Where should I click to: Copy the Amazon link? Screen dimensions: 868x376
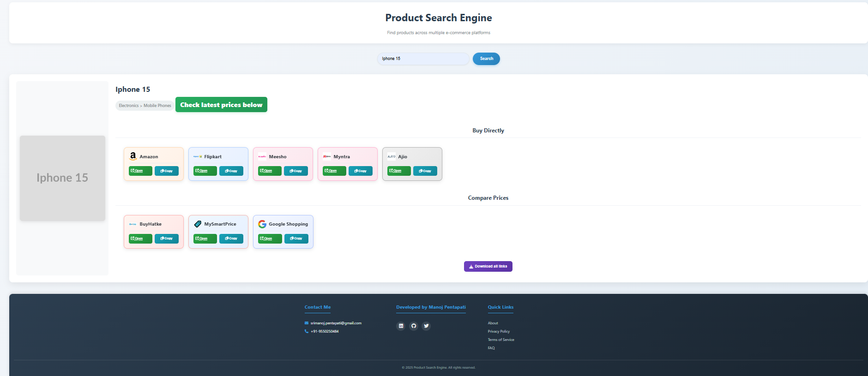pyautogui.click(x=167, y=171)
